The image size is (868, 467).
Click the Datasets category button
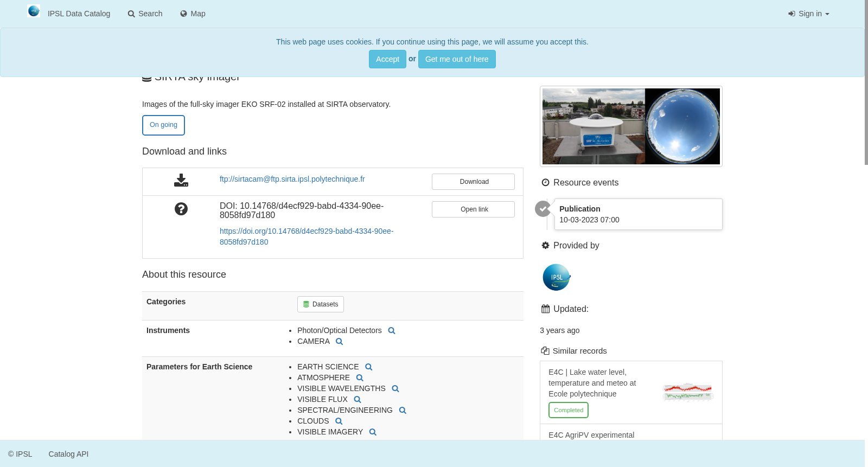click(321, 304)
